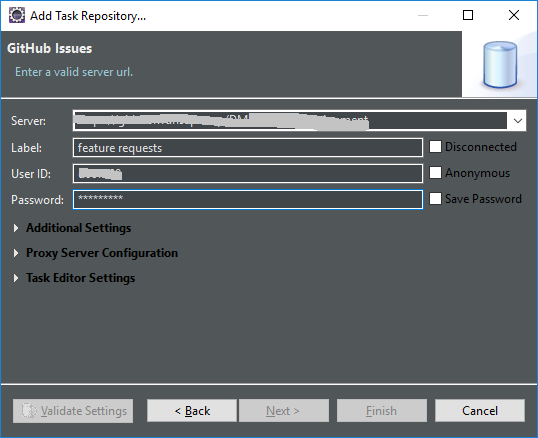Tick the Anonymous checkbox

(x=435, y=173)
